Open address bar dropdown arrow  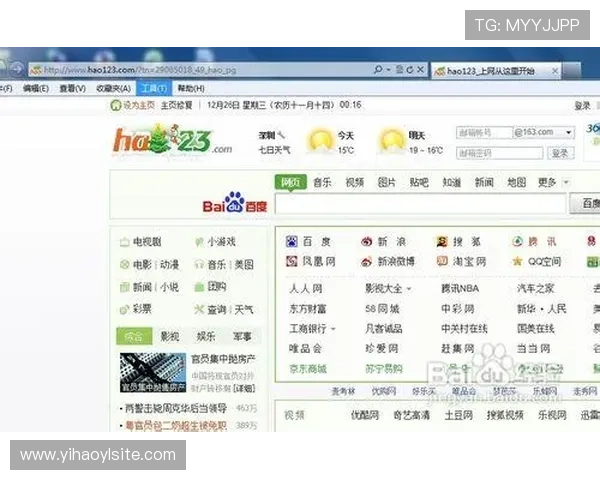tap(388, 70)
